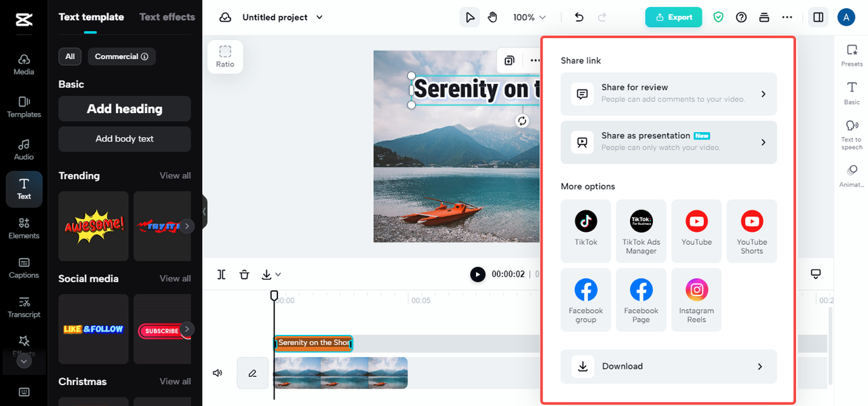
Task: Open the Basic text settings panel
Action: (x=852, y=93)
